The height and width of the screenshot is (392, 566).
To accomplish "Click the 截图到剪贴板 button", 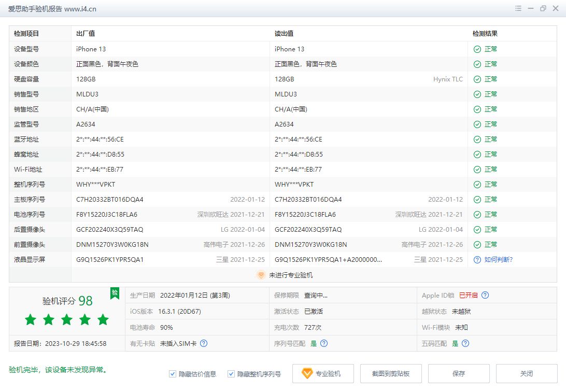I will [x=390, y=373].
